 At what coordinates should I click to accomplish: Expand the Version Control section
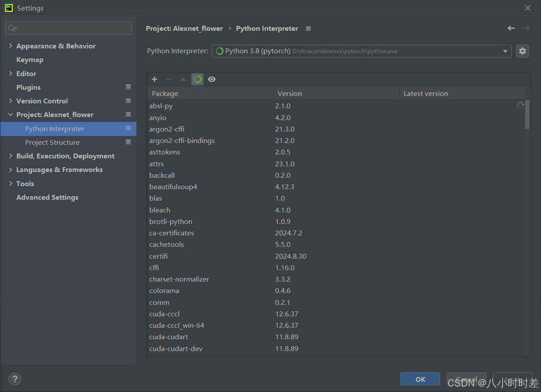(11, 101)
